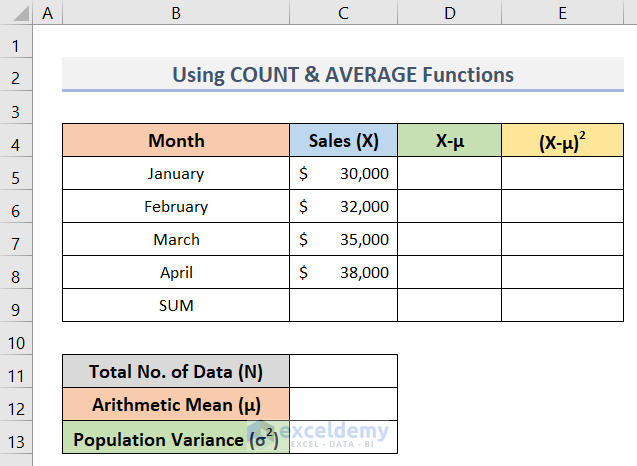Select the April sales value $38,000
This screenshot has height=466, width=637.
click(x=343, y=273)
